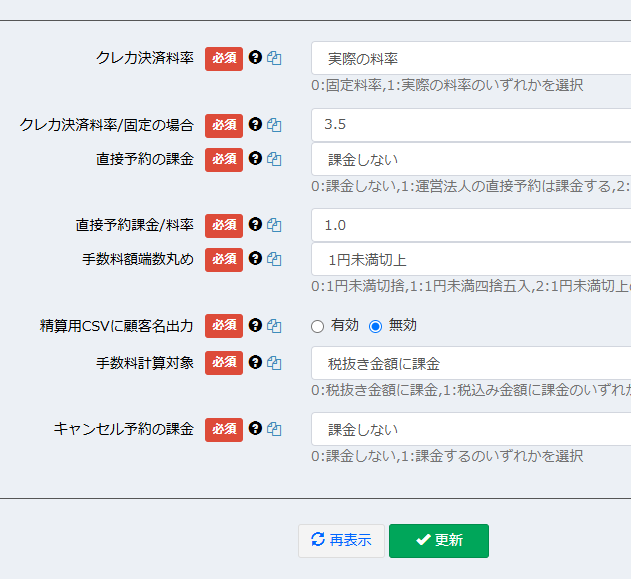Open help icon for 直接予約課金/料率

[255, 224]
